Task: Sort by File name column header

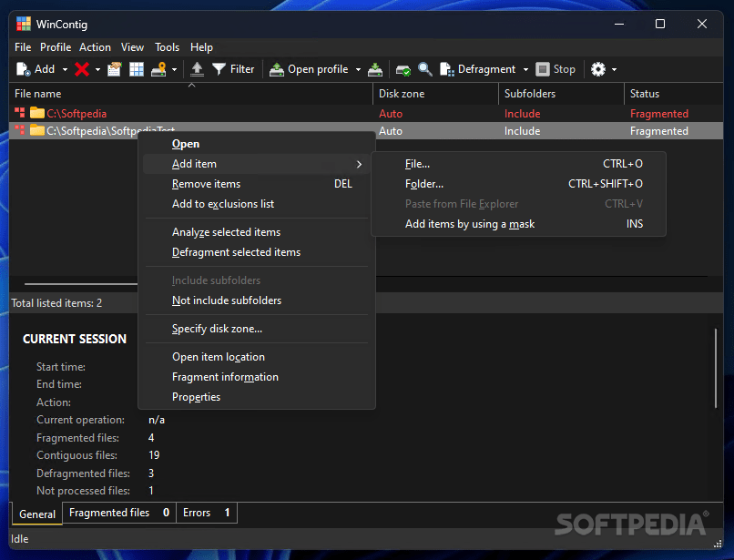Action: [x=191, y=94]
